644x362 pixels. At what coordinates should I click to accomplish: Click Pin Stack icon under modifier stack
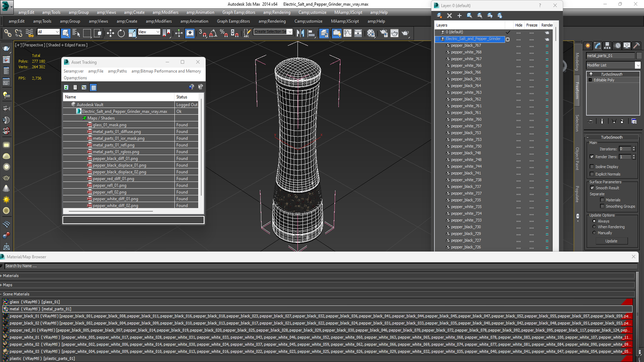(591, 121)
